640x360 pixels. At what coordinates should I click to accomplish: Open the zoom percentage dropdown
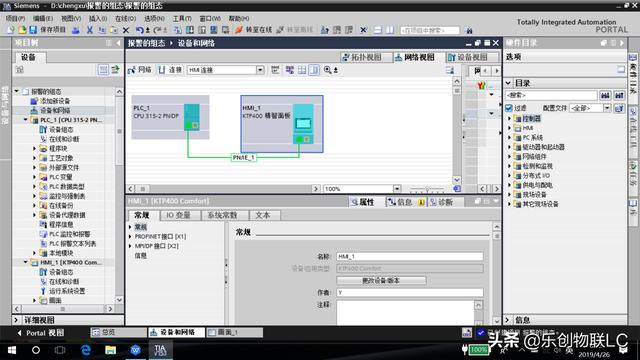click(397, 189)
